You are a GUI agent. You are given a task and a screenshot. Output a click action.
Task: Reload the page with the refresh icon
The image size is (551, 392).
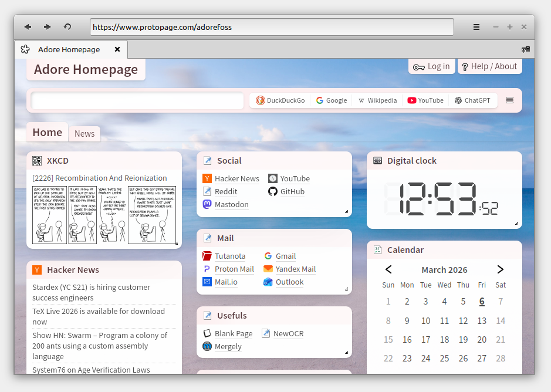pyautogui.click(x=67, y=27)
